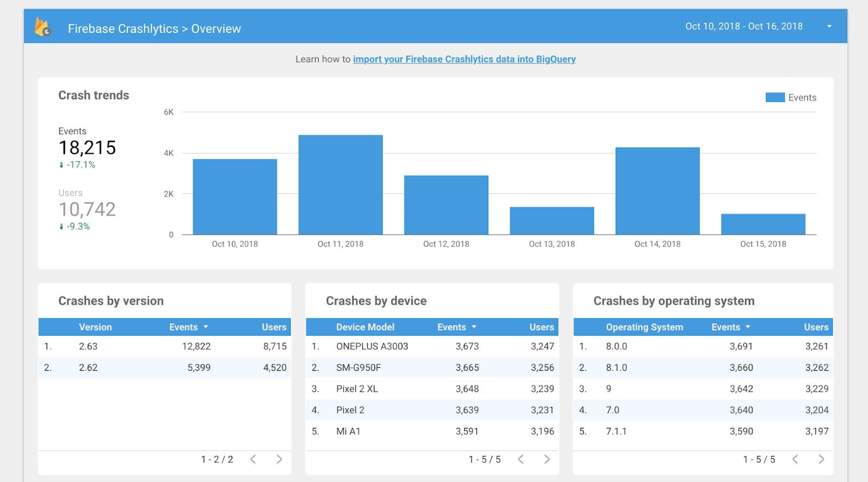Click the Events sort arrow in the version table
Viewport: 868px width, 482px height.
tap(206, 327)
